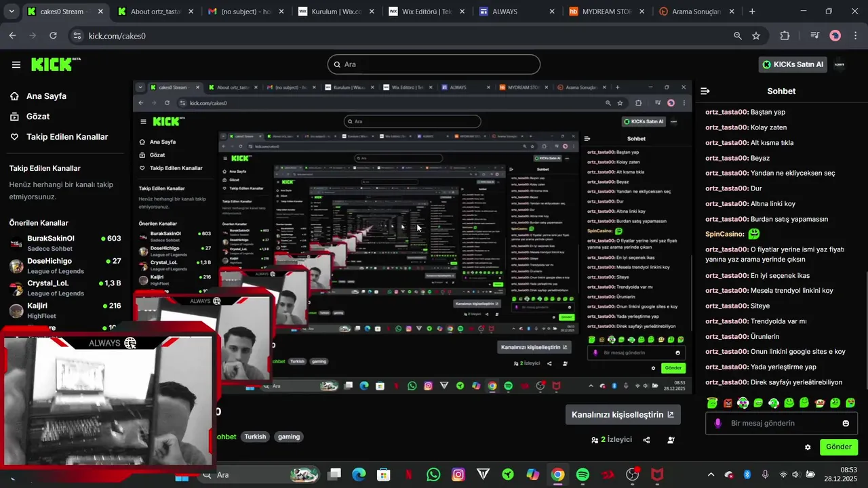Click the Turkish tag below stream
This screenshot has width=868, height=488.
coord(256,437)
